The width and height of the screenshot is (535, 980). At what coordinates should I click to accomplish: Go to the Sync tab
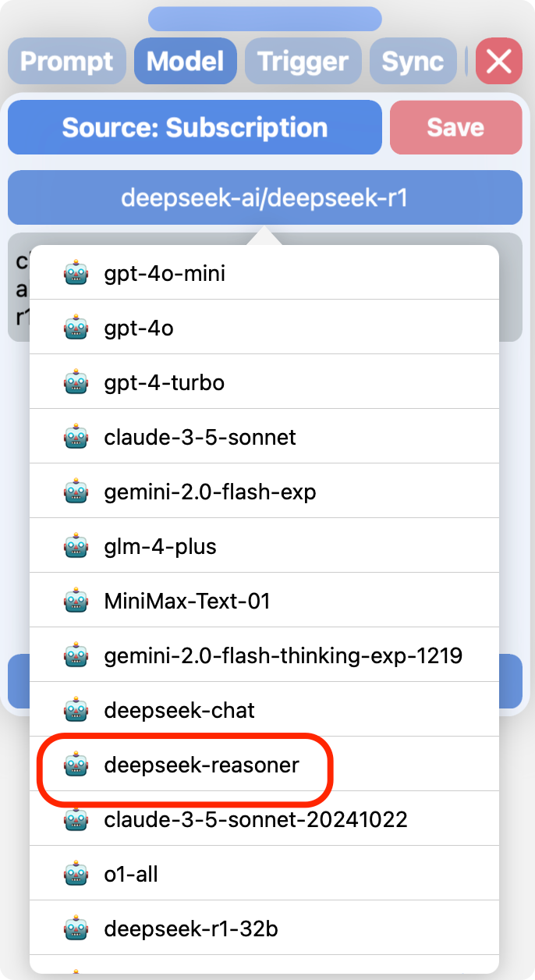pos(413,61)
